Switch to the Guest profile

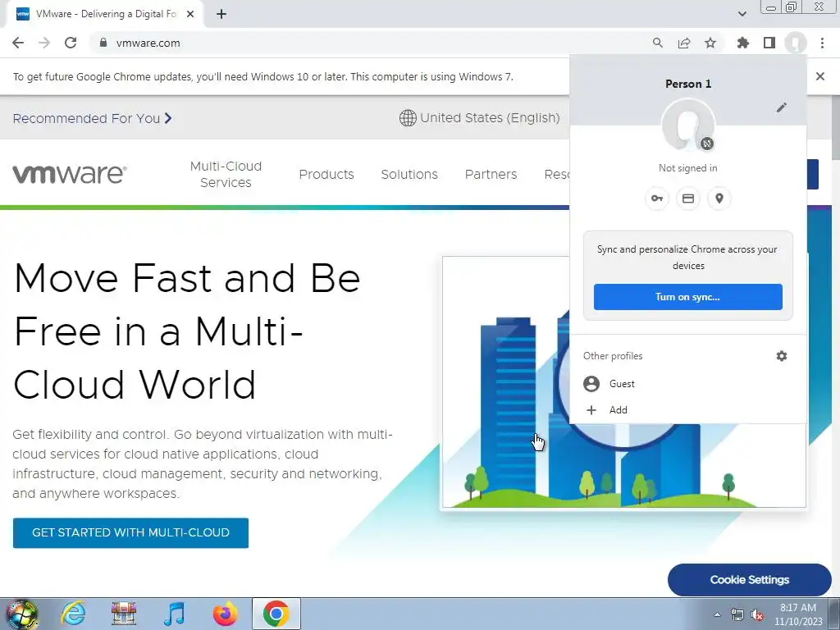pyautogui.click(x=688, y=384)
